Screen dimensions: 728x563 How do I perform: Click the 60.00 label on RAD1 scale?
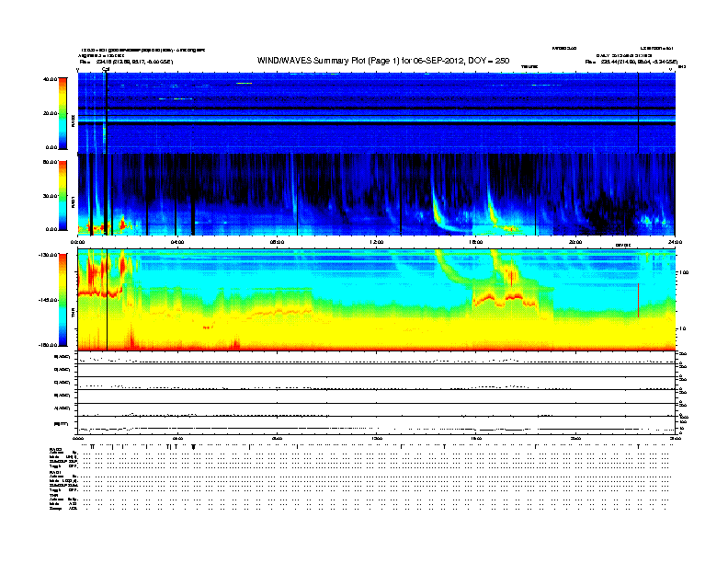click(51, 162)
